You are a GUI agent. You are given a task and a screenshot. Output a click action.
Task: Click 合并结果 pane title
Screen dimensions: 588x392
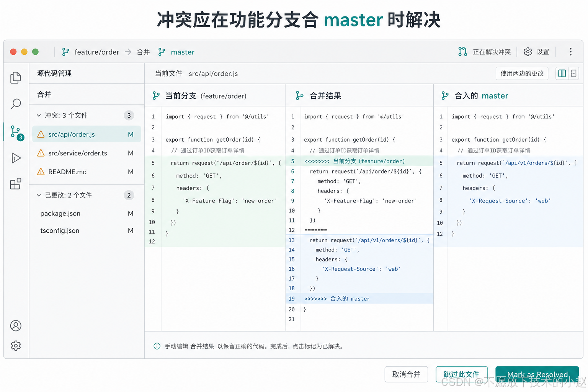[325, 96]
